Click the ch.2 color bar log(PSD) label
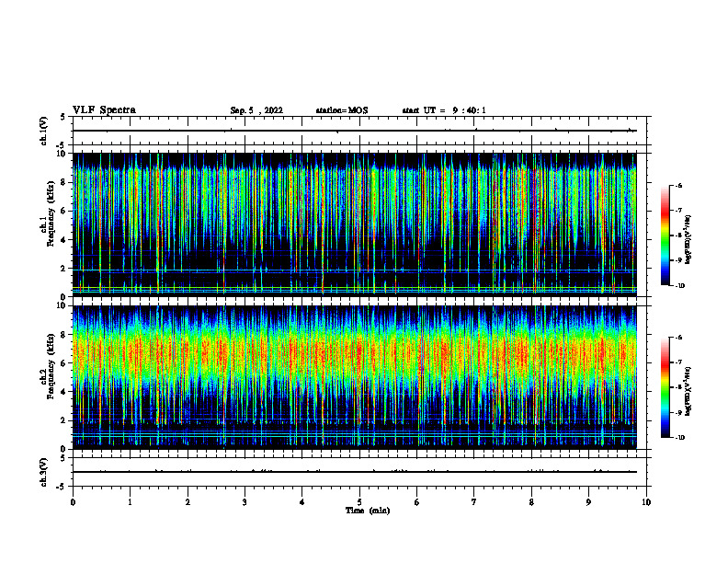 point(688,392)
